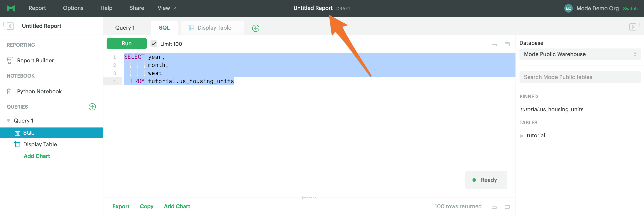Open the Mode Public Warehouse database dropdown
Viewport: 644px width, 215px height.
pyautogui.click(x=580, y=54)
